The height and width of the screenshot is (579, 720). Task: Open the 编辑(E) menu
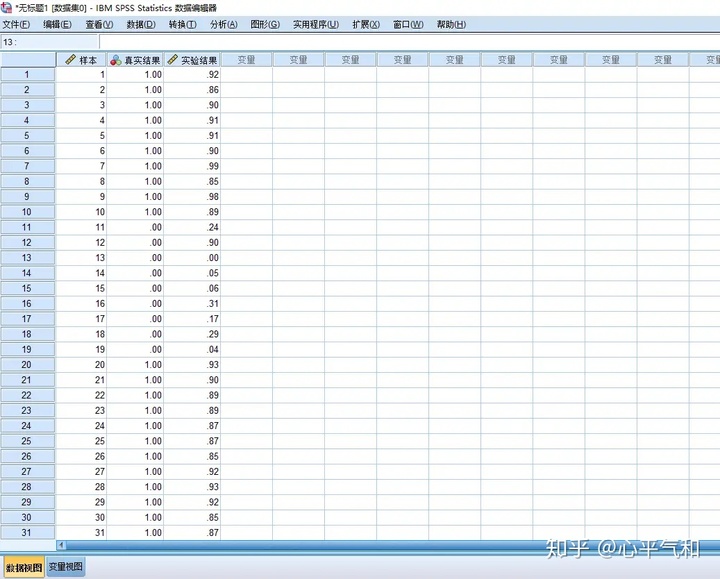(57, 24)
